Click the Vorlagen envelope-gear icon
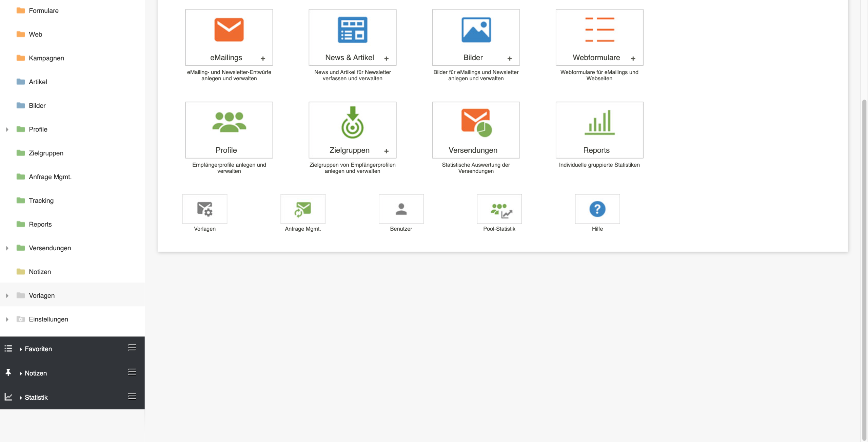The width and height of the screenshot is (868, 442). click(205, 209)
